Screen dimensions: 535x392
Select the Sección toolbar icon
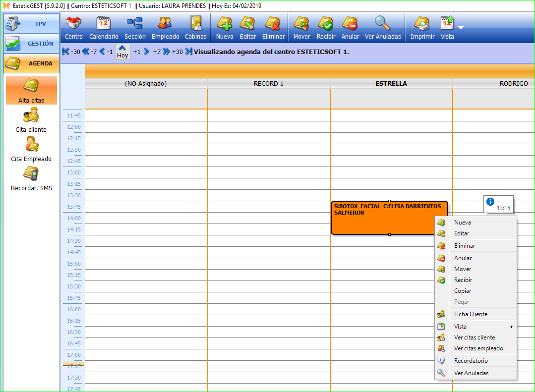click(134, 24)
